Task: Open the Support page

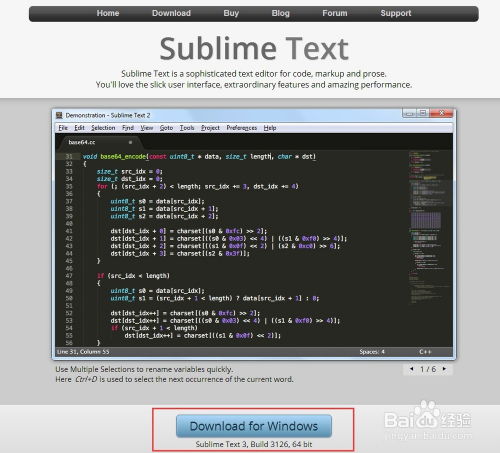Action: tap(396, 13)
